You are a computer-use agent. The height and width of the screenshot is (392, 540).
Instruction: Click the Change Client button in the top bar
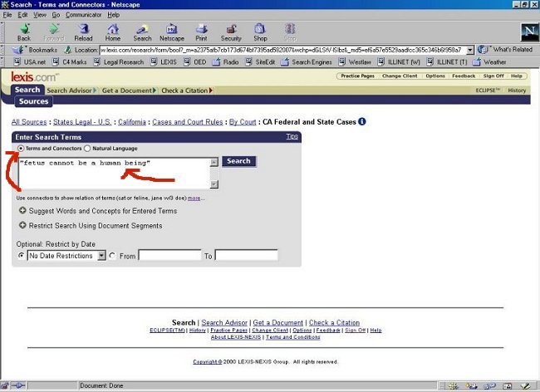pyautogui.click(x=400, y=76)
